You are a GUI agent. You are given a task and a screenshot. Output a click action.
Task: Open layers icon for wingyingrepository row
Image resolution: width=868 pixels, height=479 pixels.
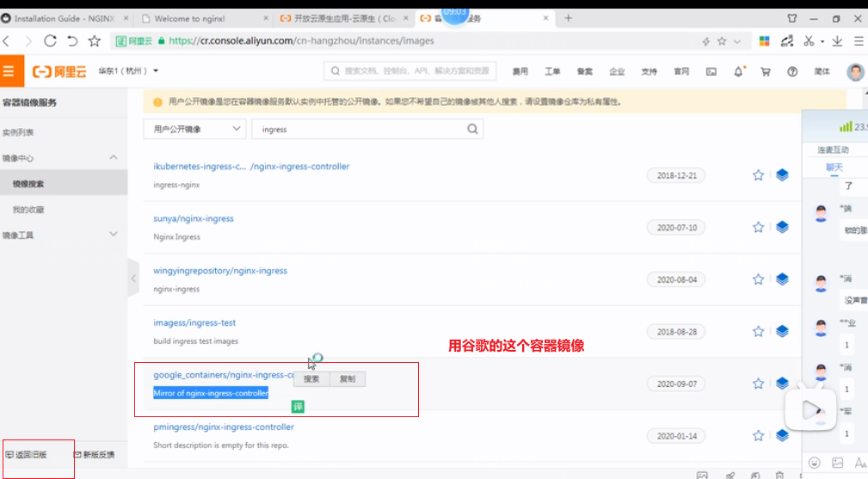tap(782, 279)
